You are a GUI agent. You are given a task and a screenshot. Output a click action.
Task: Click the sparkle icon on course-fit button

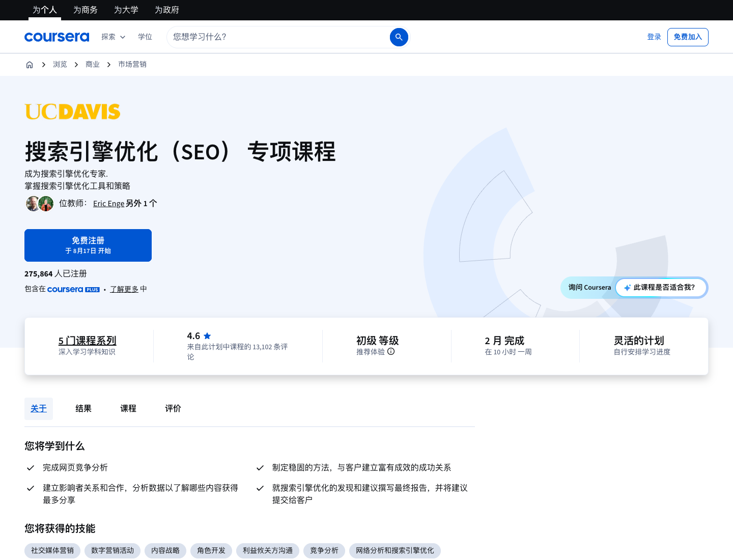tap(627, 288)
